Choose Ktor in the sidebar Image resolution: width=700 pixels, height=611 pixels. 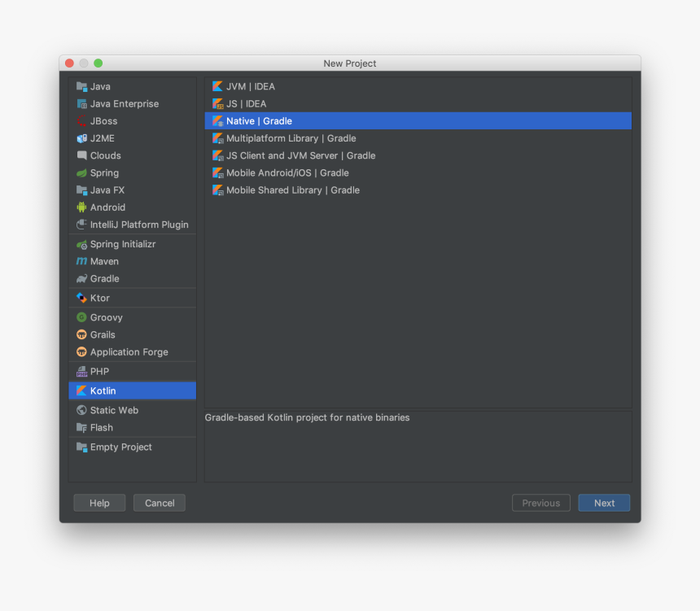coord(133,298)
